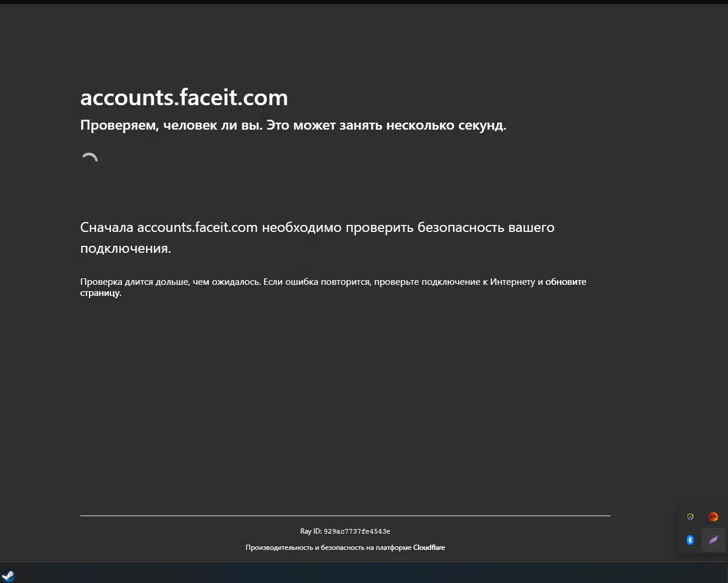
Task: Click the "Сначала accounts.faceit.com необходимо проверить" paragraph
Action: point(317,238)
